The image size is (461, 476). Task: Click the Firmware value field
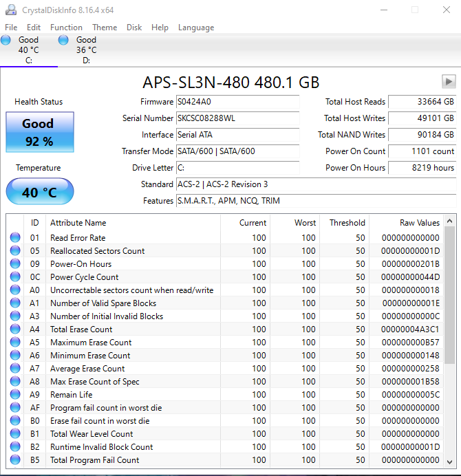[x=237, y=102]
